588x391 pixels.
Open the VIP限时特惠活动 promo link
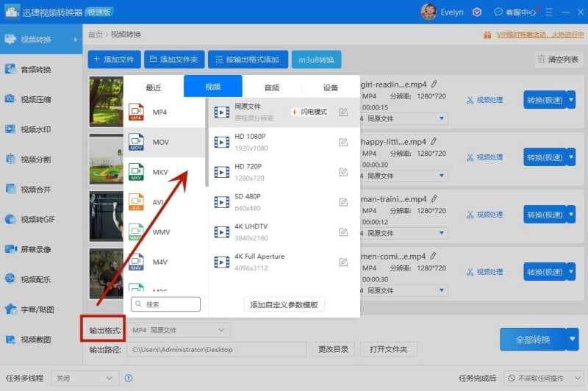540,35
